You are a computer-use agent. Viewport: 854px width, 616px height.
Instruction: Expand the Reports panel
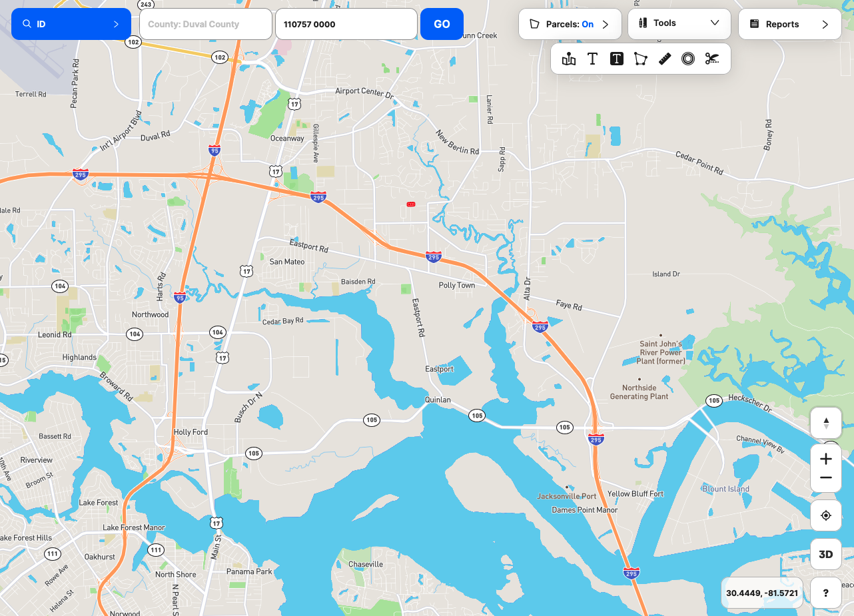click(790, 24)
